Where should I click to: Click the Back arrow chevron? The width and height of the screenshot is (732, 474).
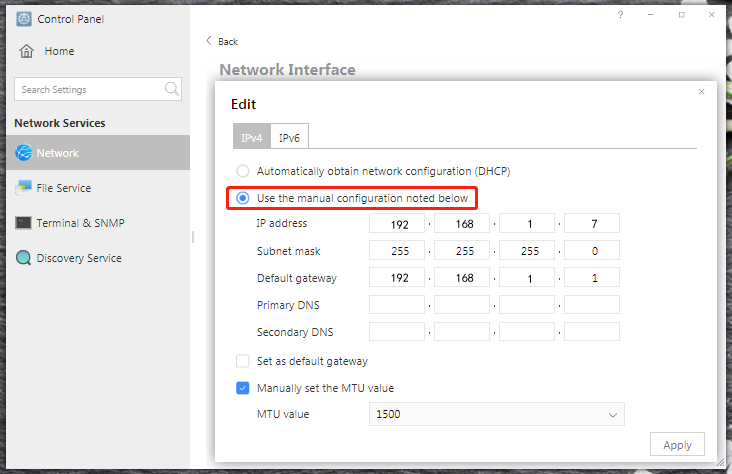point(209,41)
